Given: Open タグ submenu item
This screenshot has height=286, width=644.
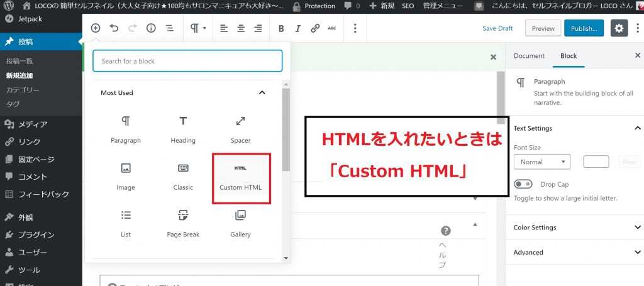Looking at the screenshot, I should (x=13, y=104).
